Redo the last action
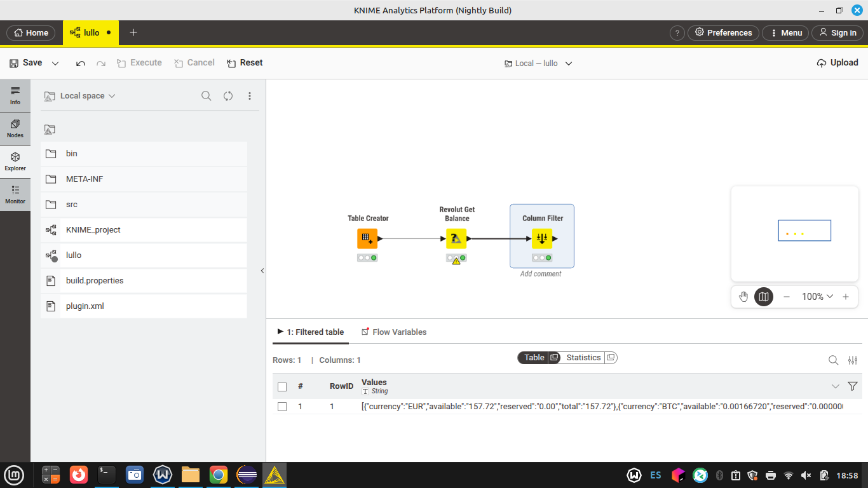Screen dimensions: 868x488 pyautogui.click(x=101, y=63)
